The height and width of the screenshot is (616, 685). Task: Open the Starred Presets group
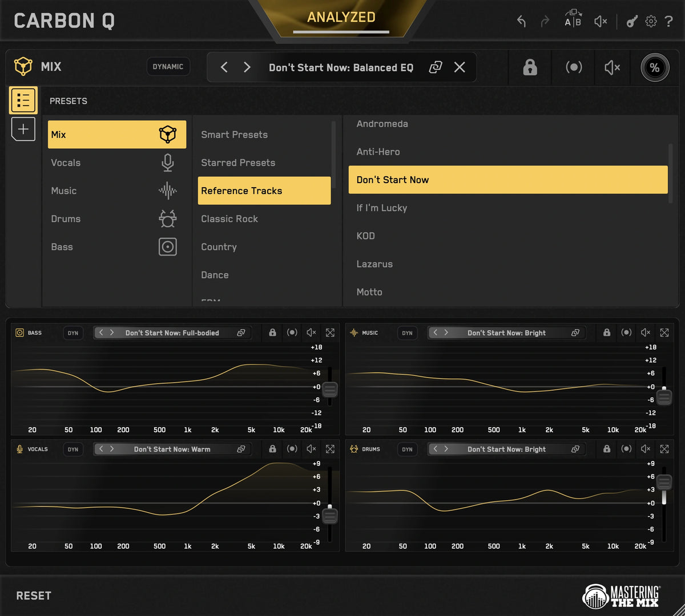tap(264, 163)
